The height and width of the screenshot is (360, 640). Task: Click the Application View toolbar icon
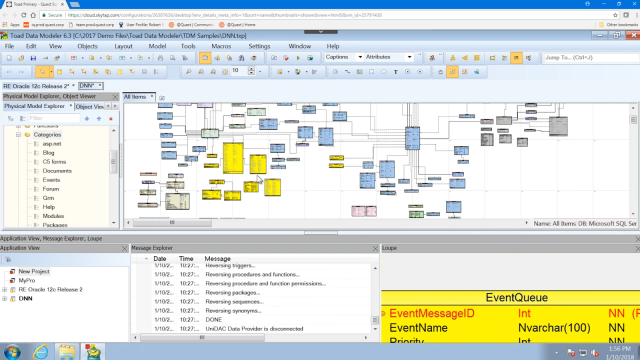point(8,260)
